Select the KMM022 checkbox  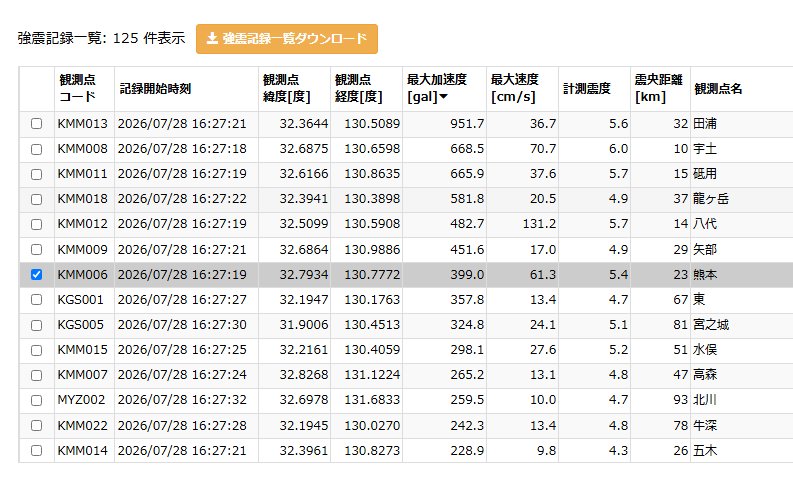coord(36,425)
